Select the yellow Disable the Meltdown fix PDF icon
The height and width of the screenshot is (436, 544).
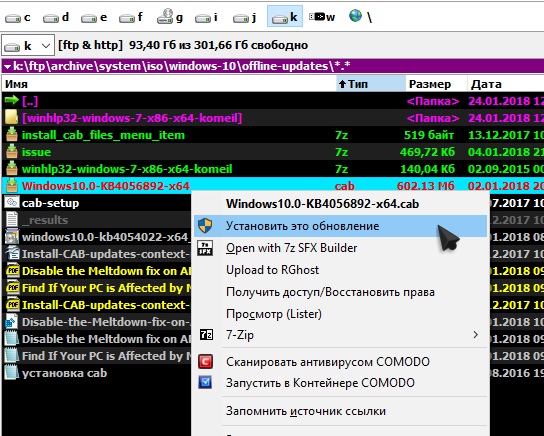(12, 271)
